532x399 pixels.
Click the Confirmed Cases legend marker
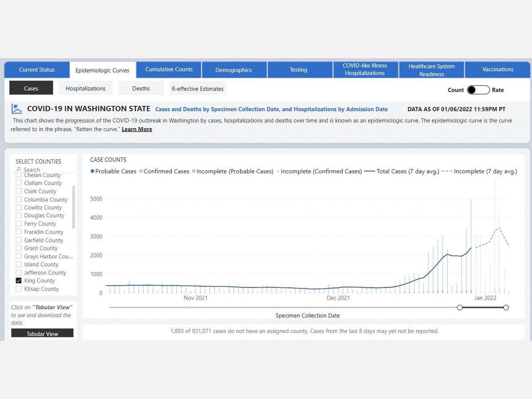click(x=141, y=171)
